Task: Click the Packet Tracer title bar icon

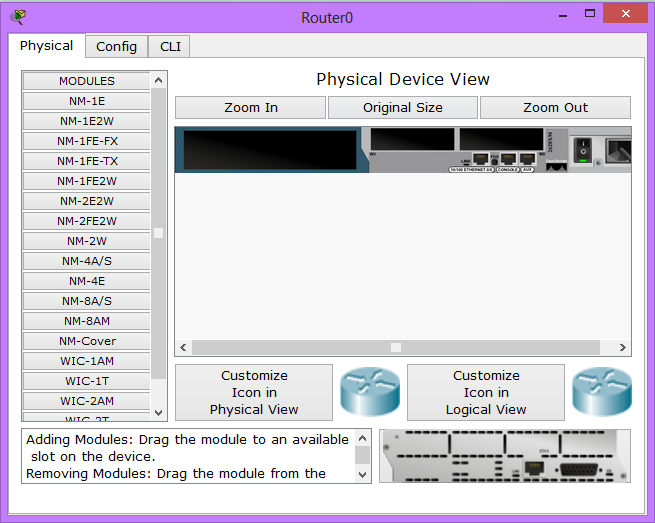Action: pyautogui.click(x=18, y=17)
